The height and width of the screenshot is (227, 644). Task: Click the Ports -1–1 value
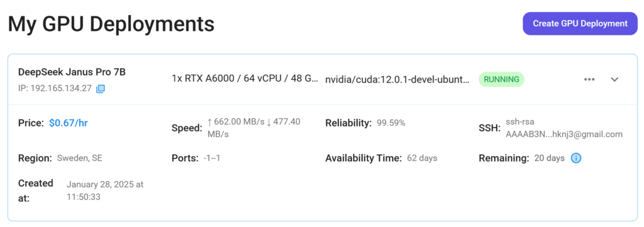tap(211, 158)
